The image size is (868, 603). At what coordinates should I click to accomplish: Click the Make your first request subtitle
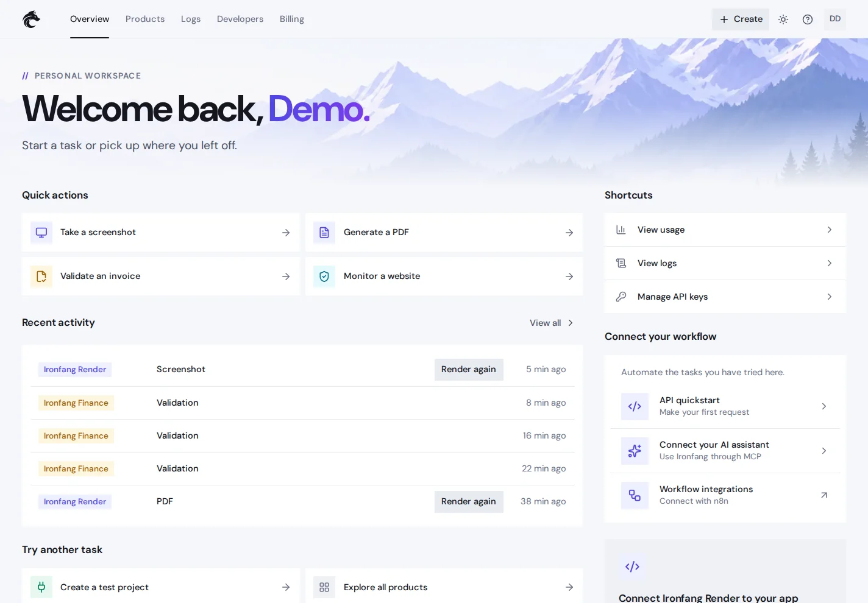(705, 412)
